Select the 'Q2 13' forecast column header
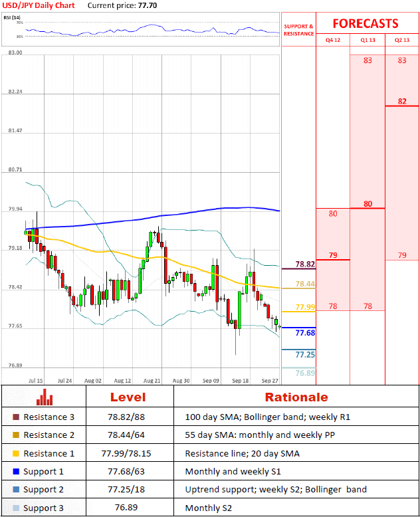 click(x=402, y=40)
